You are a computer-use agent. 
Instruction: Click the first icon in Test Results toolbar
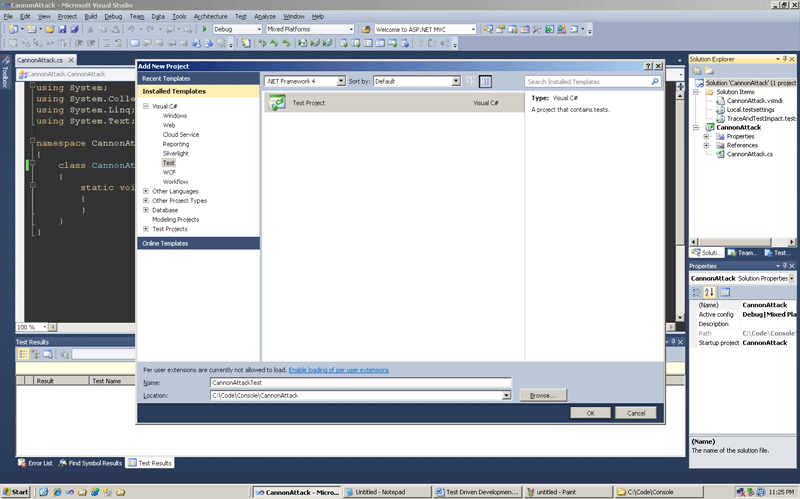(x=23, y=354)
